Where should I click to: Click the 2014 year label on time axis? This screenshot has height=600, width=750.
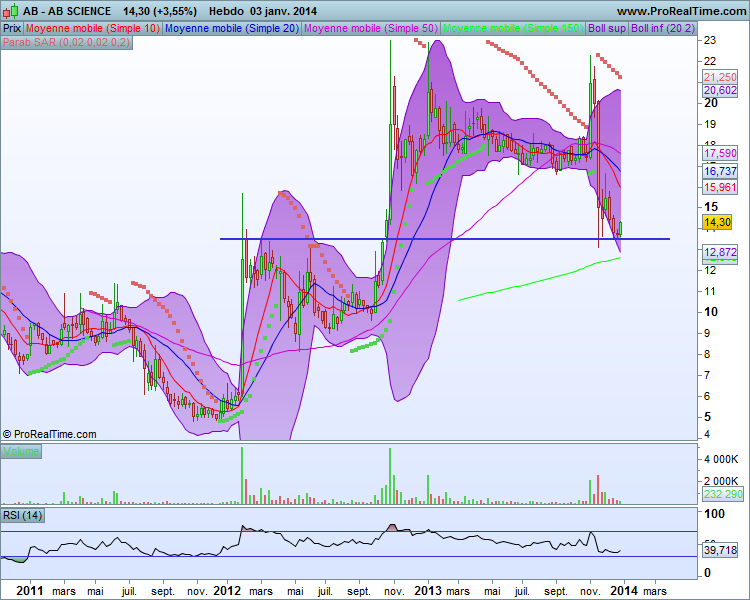(x=623, y=591)
